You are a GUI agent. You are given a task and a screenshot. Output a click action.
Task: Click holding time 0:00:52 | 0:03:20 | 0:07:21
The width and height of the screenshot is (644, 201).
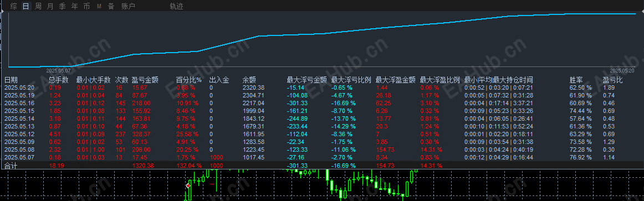point(499,87)
